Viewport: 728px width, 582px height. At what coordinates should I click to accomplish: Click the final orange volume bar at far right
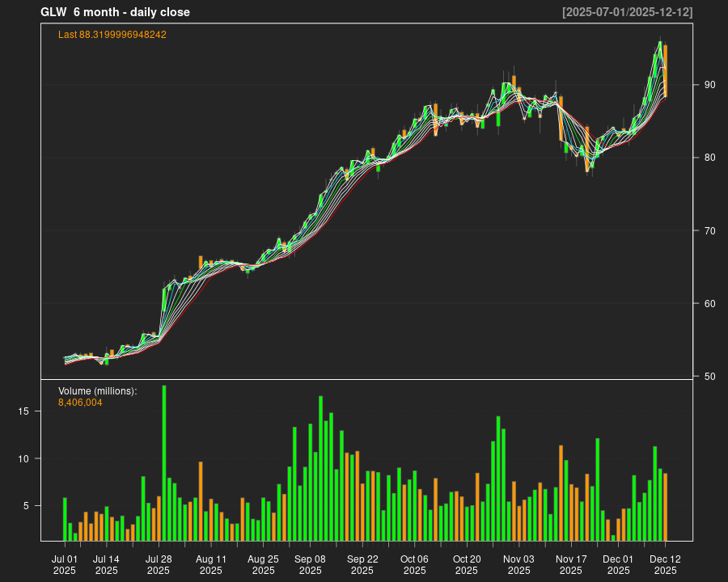click(x=666, y=506)
